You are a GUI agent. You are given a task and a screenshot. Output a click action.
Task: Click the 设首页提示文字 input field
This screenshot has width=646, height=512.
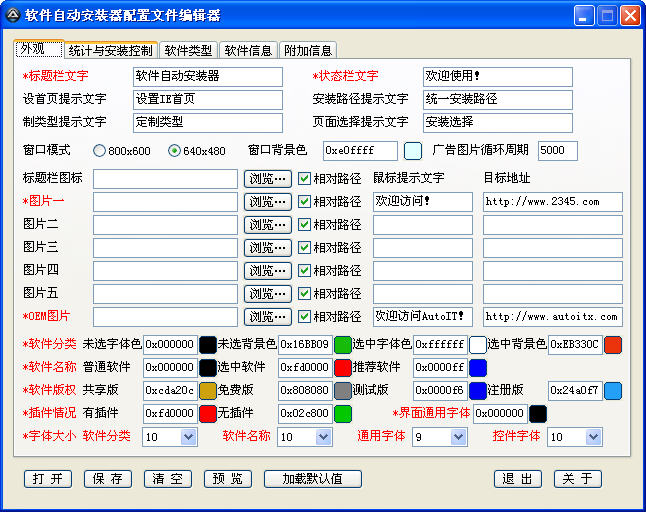point(208,100)
